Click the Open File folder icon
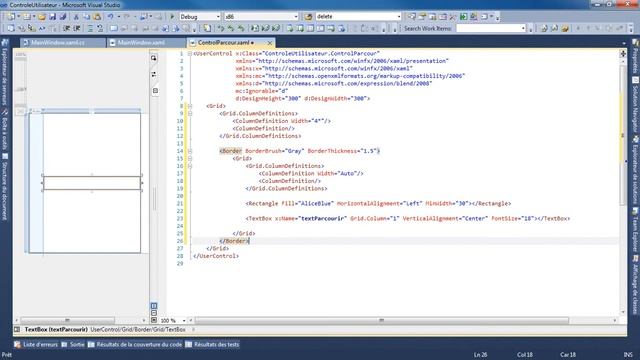Image resolution: width=640 pixels, height=360 pixels. point(42,17)
